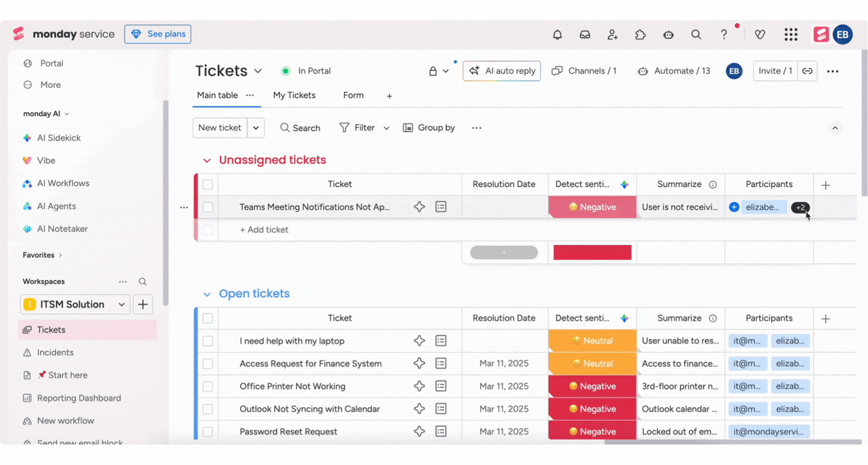868x465 pixels.
Task: Click Neutral sentiment cell for laptop ticket
Action: [592, 341]
